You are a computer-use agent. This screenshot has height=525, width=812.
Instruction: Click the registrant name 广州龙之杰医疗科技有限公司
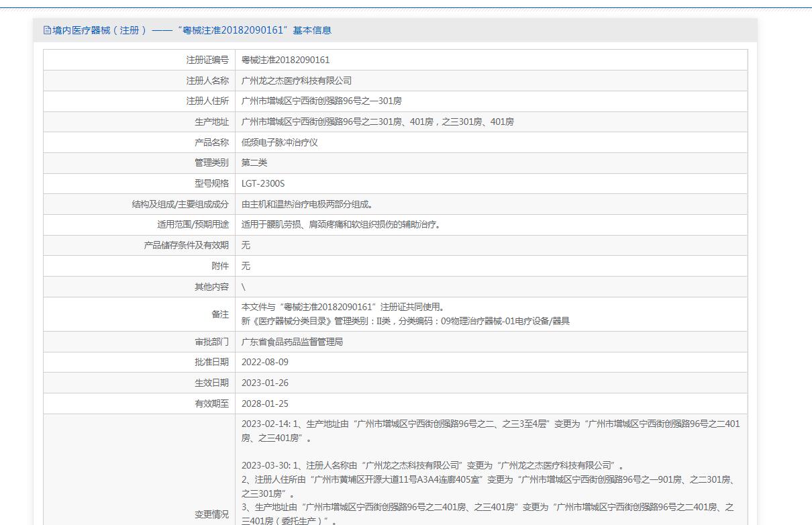point(297,81)
